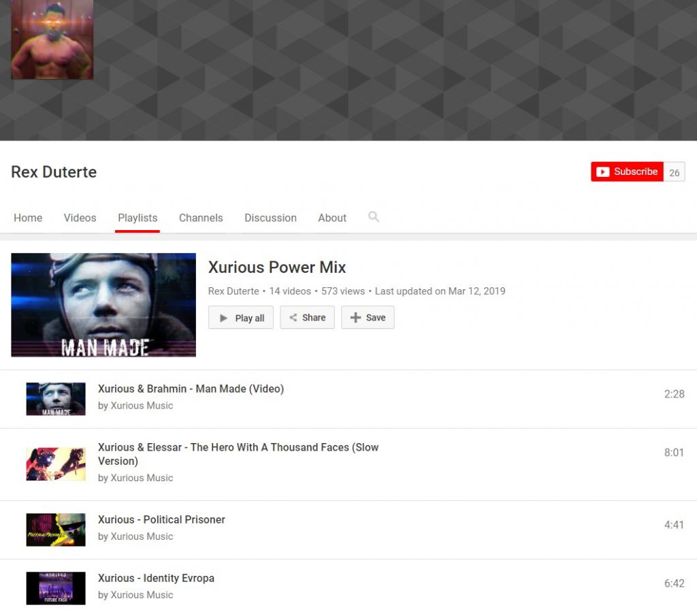The image size is (697, 616).
Task: Click the 2:28 duration of Man Made
Action: (x=674, y=394)
